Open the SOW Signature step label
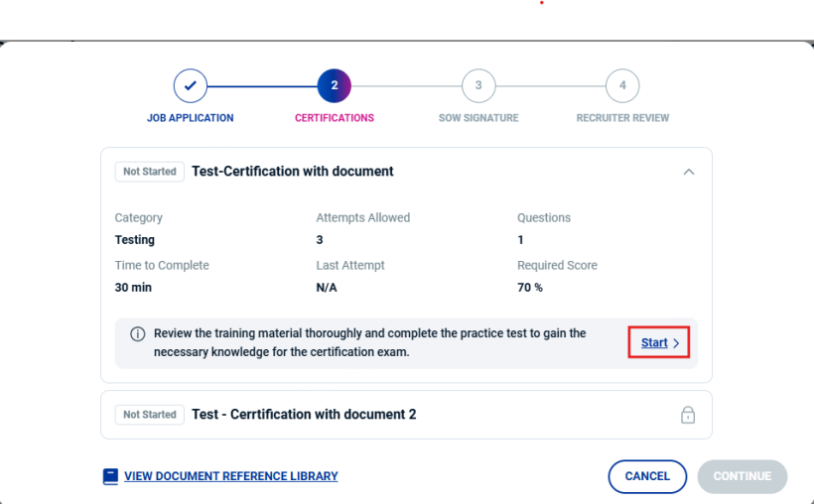Screen dimensions: 814x504 (478, 118)
